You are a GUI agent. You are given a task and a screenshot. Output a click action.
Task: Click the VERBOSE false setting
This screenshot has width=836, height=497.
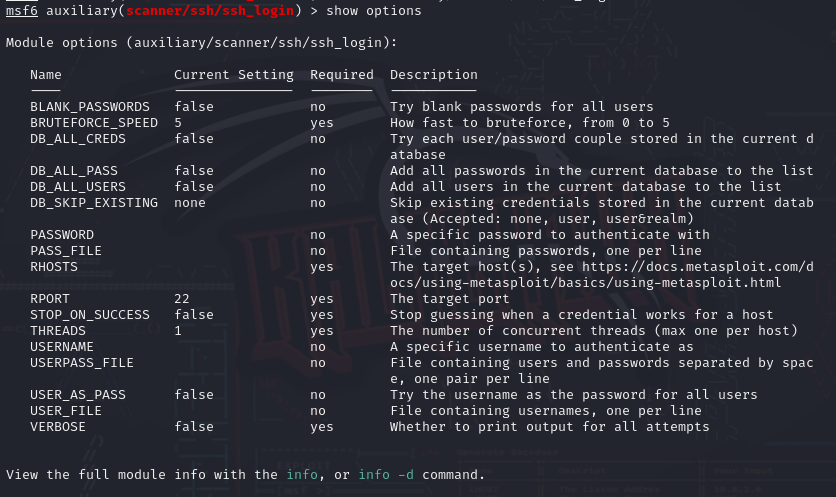click(193, 427)
